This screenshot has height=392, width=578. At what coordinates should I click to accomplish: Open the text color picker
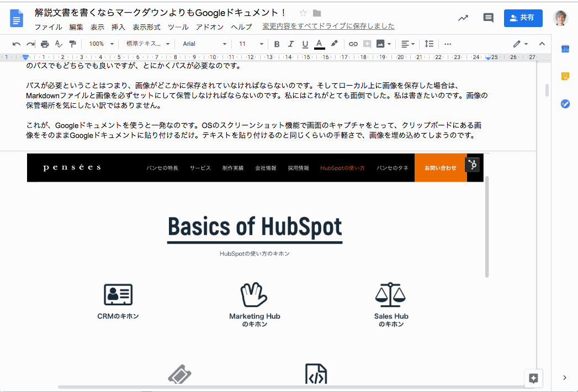319,44
